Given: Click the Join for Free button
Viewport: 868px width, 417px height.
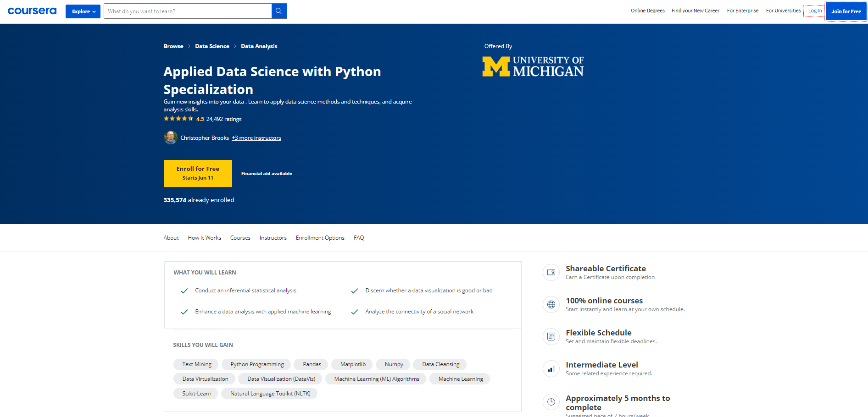Looking at the screenshot, I should click(x=846, y=11).
